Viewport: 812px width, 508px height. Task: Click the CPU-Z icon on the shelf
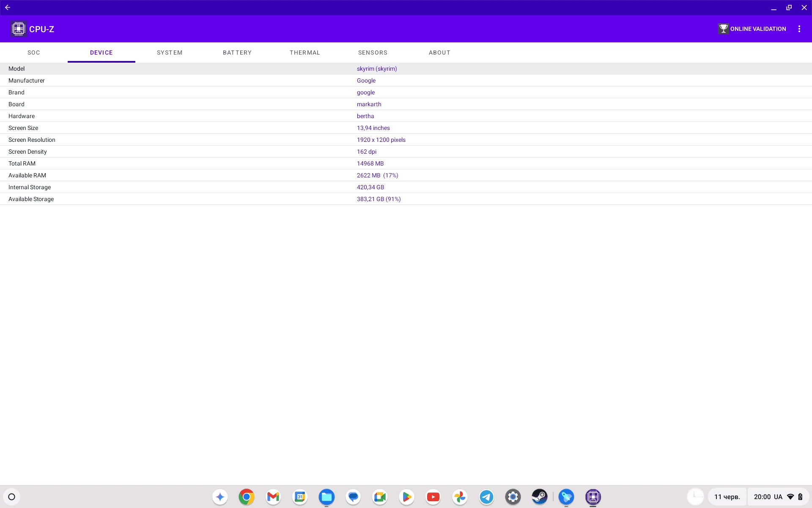(593, 497)
